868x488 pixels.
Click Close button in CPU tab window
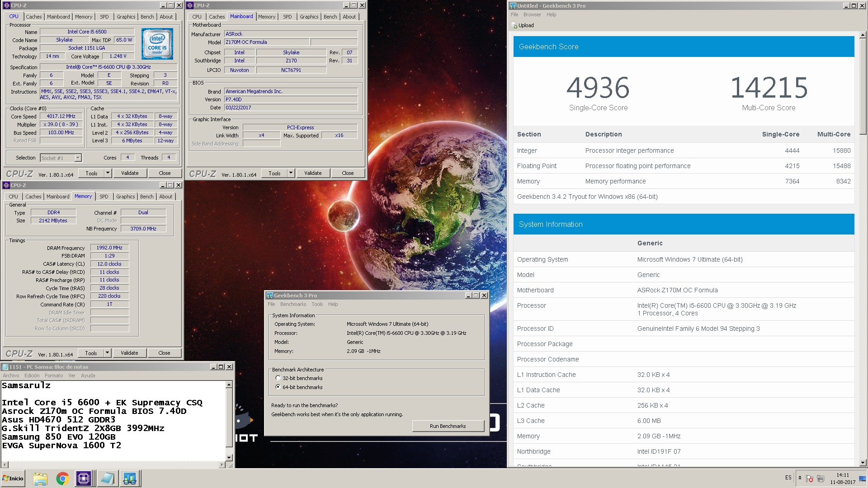pyautogui.click(x=165, y=173)
